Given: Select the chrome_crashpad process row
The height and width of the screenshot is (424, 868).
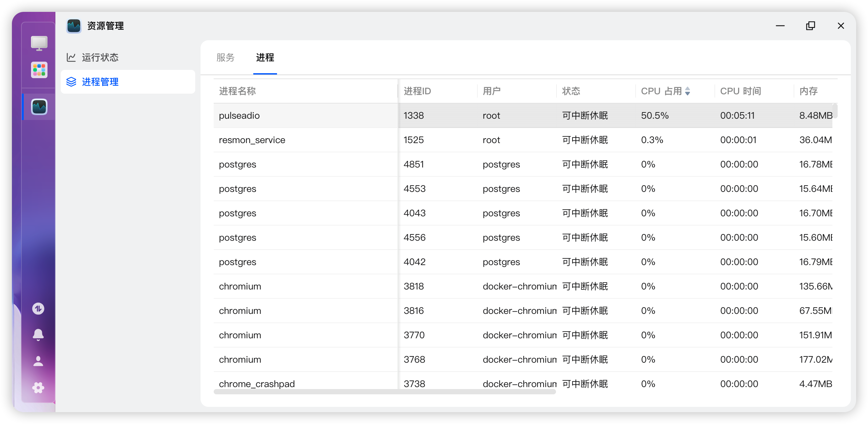Looking at the screenshot, I should (x=257, y=383).
